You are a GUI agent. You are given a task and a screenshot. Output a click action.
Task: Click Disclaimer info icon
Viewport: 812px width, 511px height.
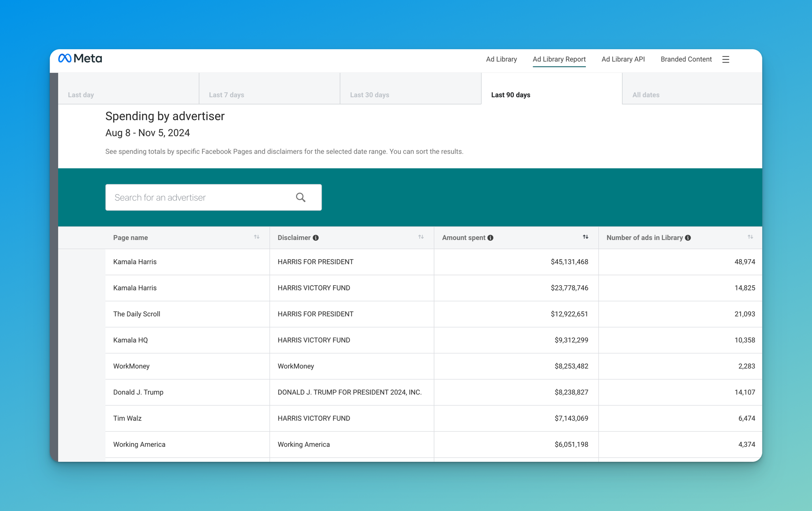(x=316, y=238)
